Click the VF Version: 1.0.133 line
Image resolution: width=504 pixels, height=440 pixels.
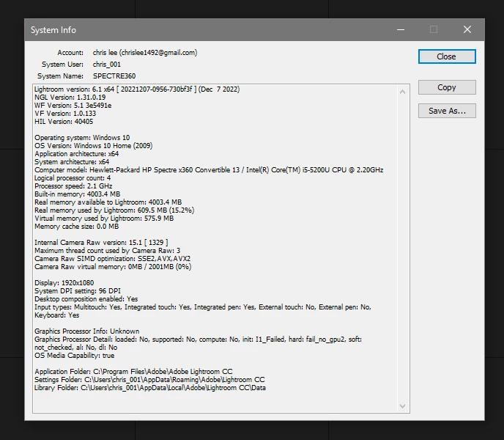(x=65, y=113)
